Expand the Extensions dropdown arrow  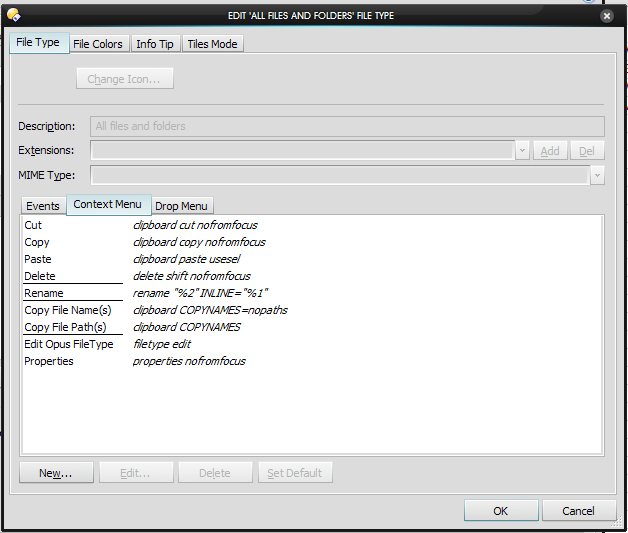[x=522, y=151]
